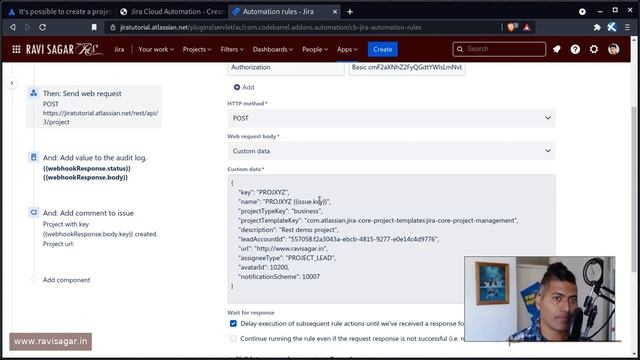The width and height of the screenshot is (640, 360).
Task: Select the And: Add value to audit log step
Action: (x=94, y=167)
